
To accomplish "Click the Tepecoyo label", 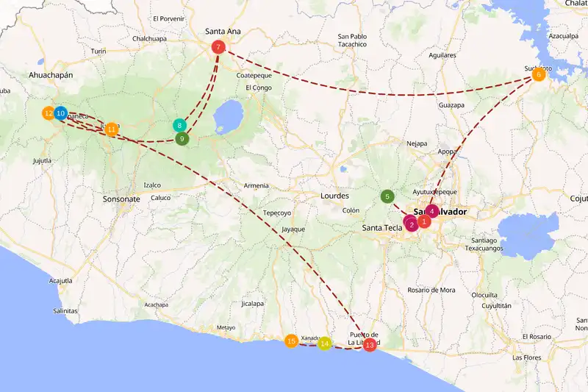I will pos(277,213).
